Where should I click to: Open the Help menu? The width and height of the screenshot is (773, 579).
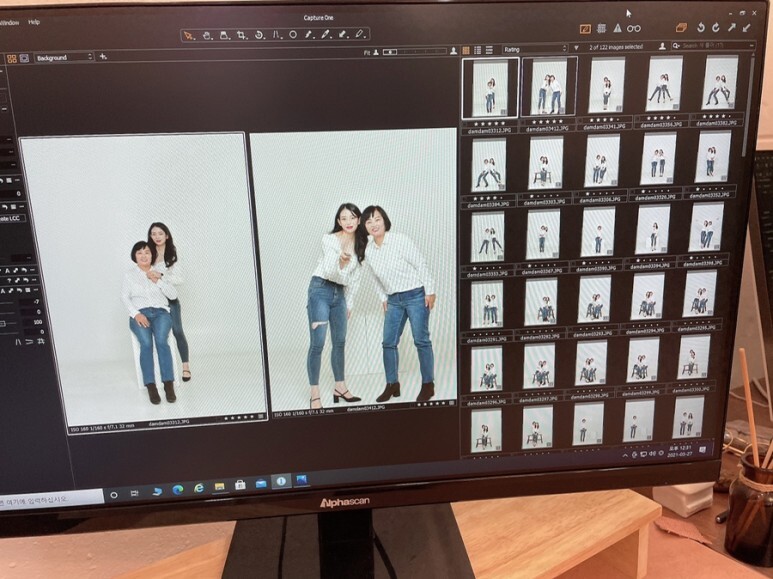tap(34, 22)
